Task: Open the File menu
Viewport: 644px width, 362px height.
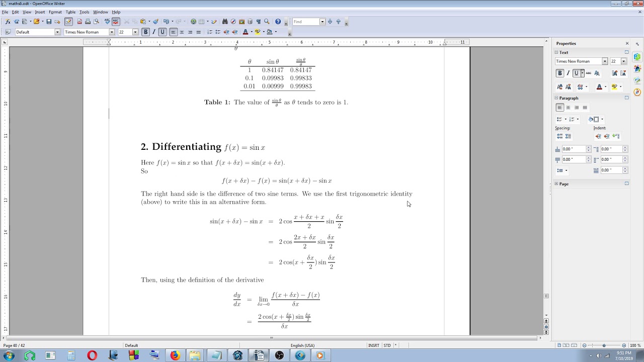Action: pos(5,12)
